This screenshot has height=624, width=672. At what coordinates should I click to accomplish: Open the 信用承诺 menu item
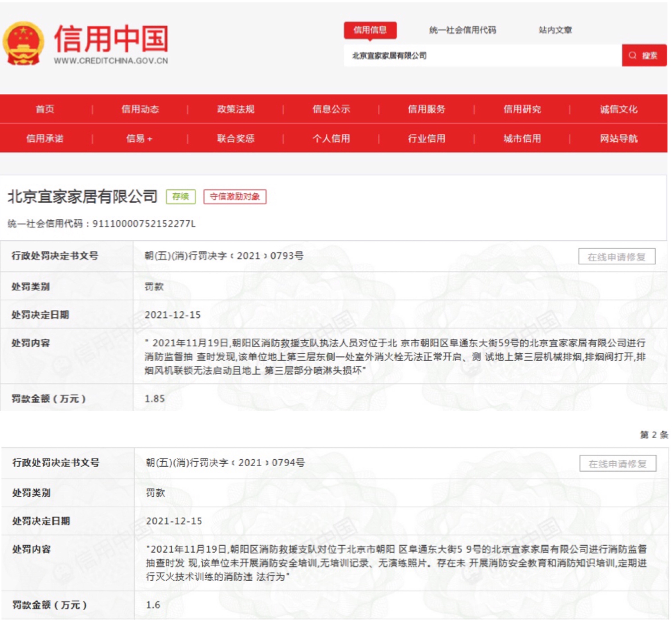pyautogui.click(x=45, y=138)
